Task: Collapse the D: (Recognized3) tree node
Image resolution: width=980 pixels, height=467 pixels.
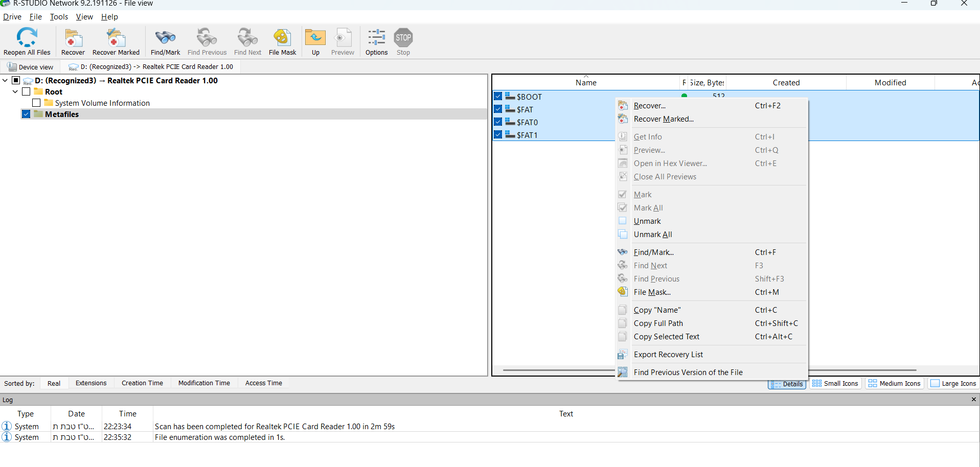Action: coord(5,80)
